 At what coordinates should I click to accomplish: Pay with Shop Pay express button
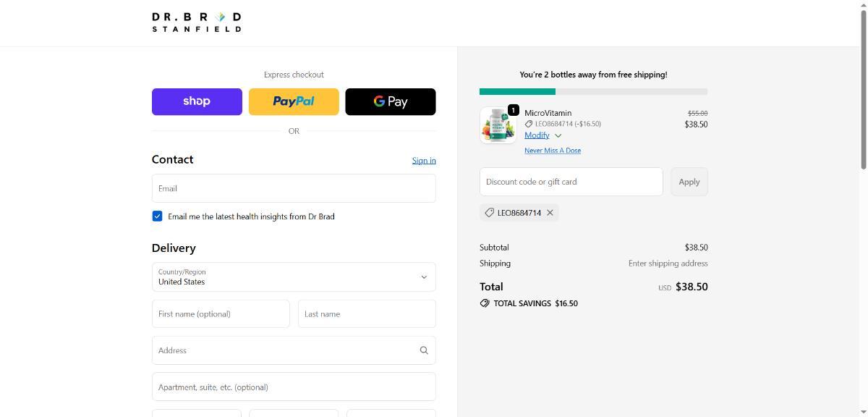point(197,102)
